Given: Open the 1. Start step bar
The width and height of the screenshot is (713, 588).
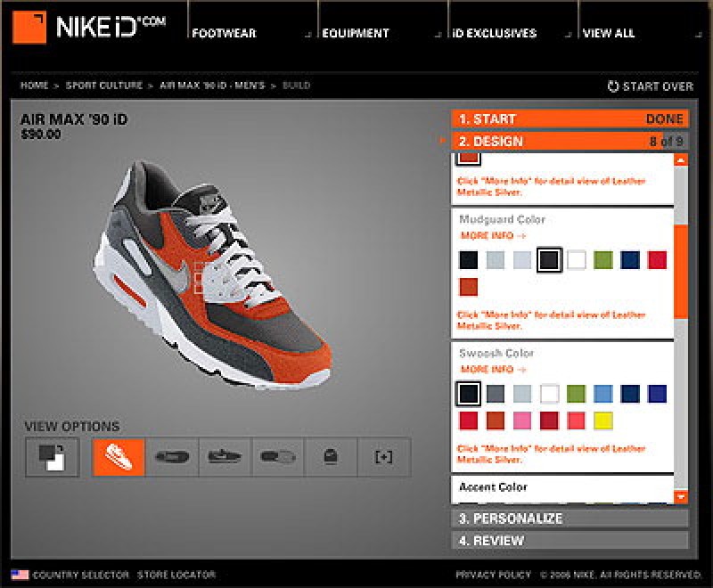Looking at the screenshot, I should click(570, 119).
